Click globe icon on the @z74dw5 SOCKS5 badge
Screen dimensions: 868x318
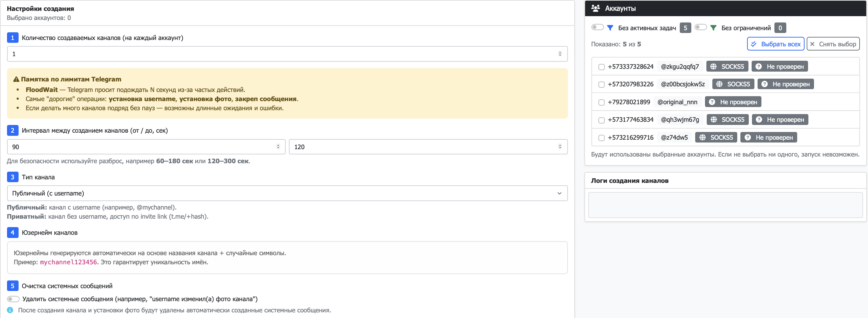(703, 138)
